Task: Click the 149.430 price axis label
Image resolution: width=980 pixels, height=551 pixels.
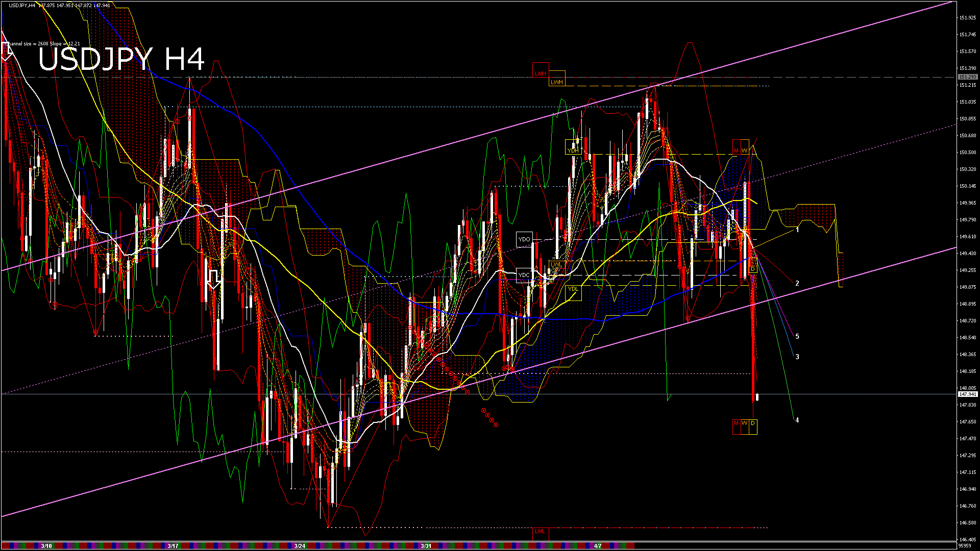Action: click(x=968, y=254)
